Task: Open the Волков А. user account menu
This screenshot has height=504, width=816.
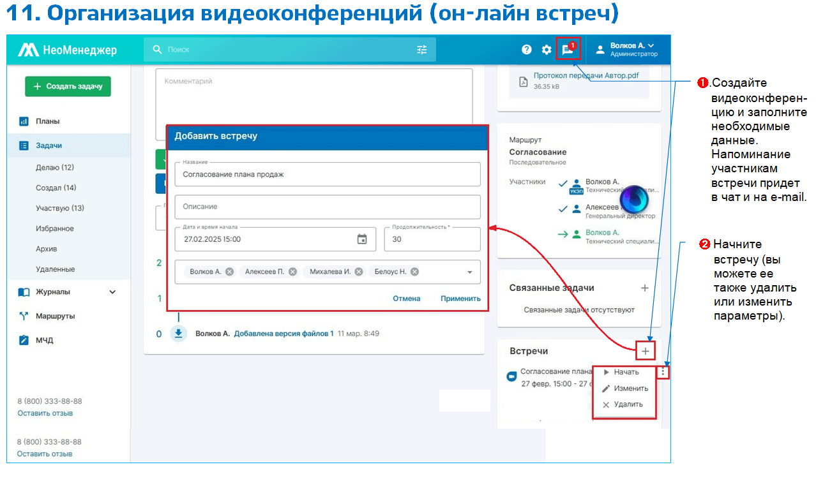Action: 631,50
